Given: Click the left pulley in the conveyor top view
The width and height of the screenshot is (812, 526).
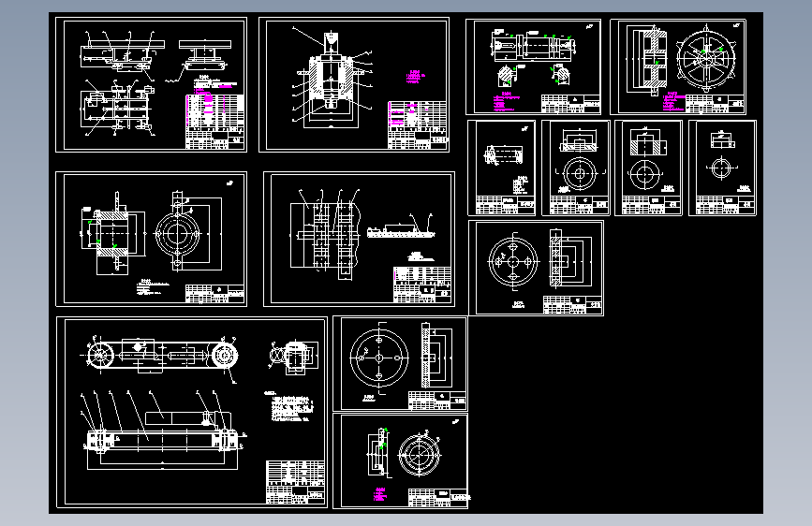Looking at the screenshot, I should pos(100,356).
